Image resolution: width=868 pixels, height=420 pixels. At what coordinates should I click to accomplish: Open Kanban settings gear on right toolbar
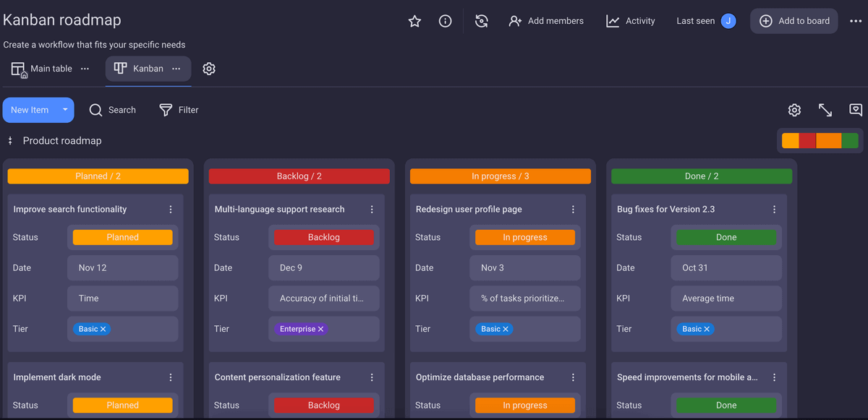(794, 110)
